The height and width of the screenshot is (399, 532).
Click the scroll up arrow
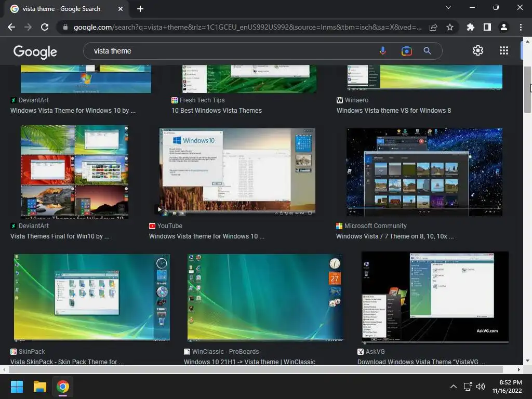point(527,42)
